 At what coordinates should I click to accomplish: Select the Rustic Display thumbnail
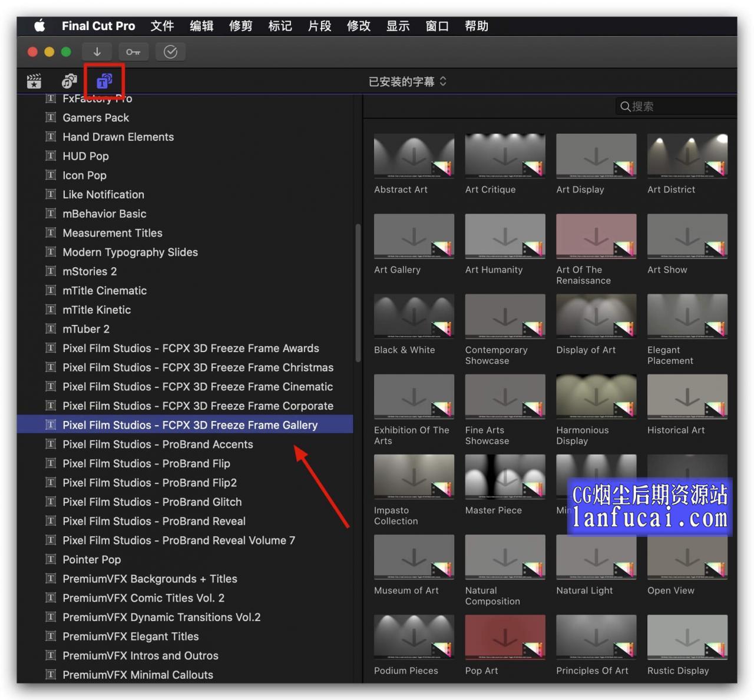click(687, 637)
